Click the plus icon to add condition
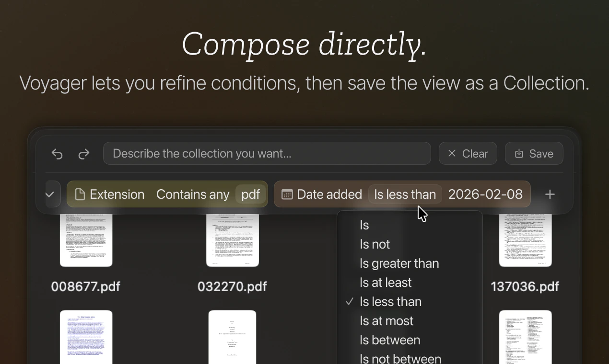The height and width of the screenshot is (364, 609). (x=550, y=194)
